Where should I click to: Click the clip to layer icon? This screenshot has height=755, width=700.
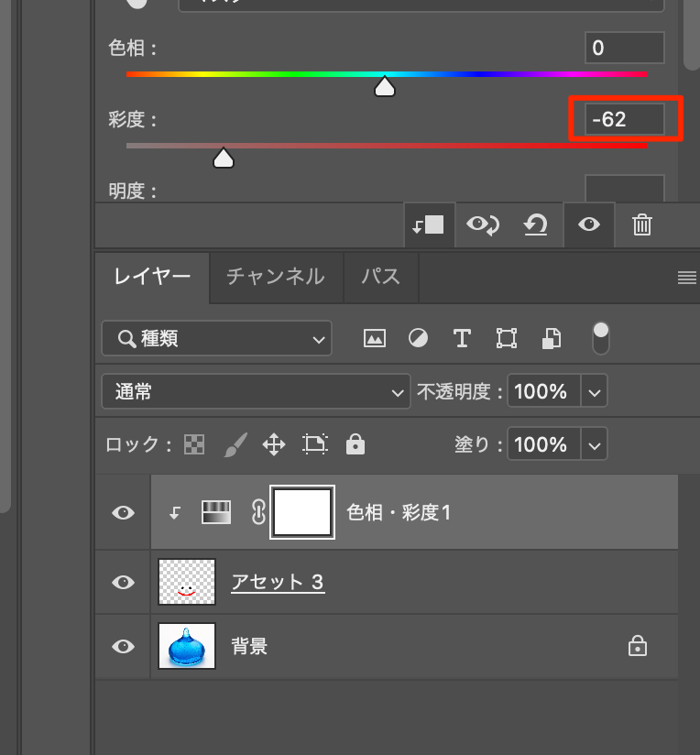click(x=429, y=224)
